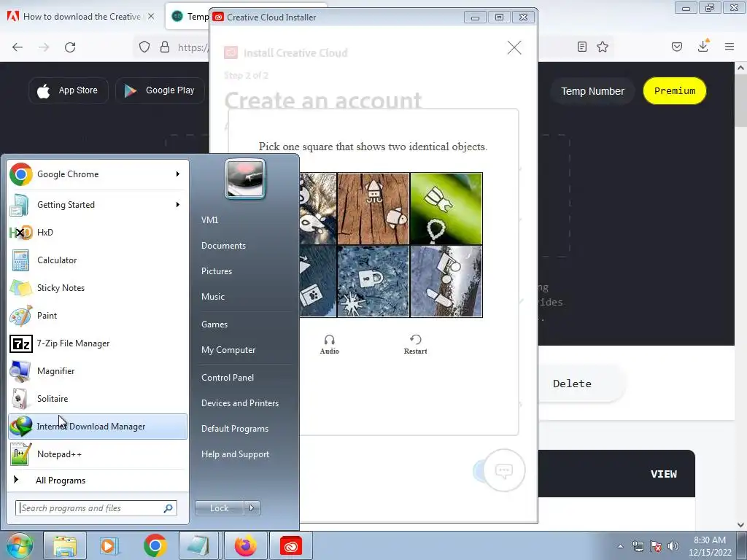Open 7-Zip File Manager

pyautogui.click(x=98, y=343)
